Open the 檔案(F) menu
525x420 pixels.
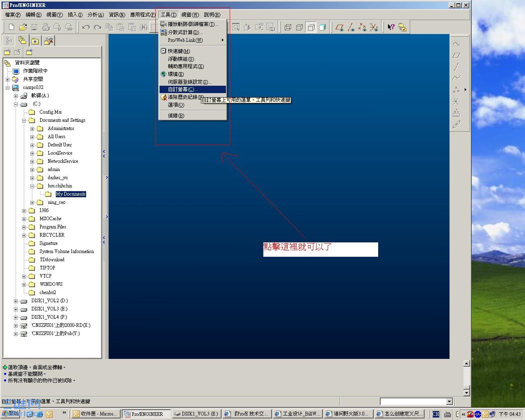click(x=13, y=15)
